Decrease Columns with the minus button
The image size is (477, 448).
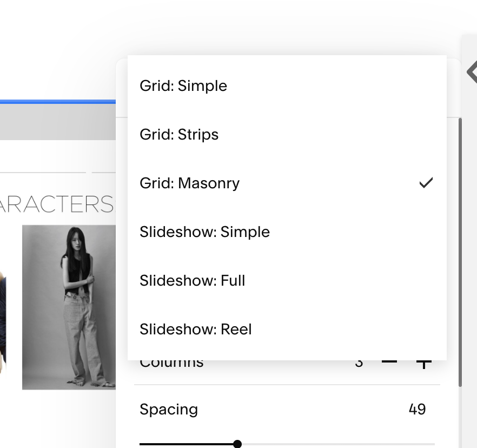point(389,362)
